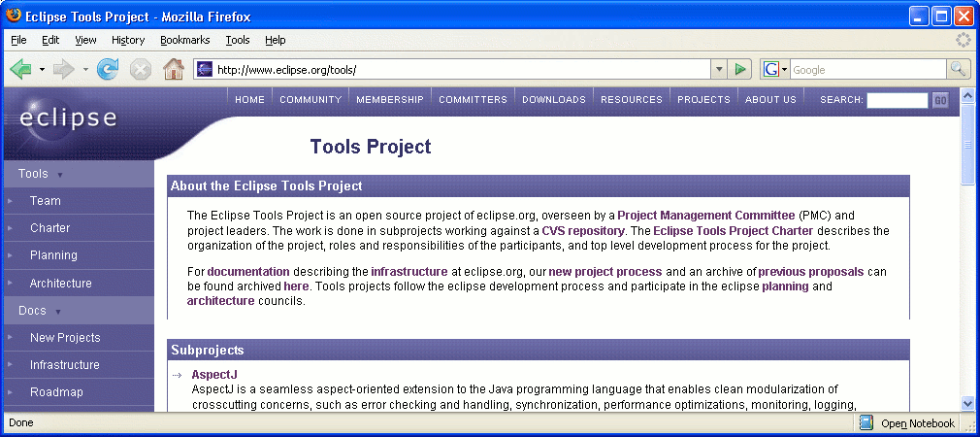The width and height of the screenshot is (980, 437).
Task: Open the COMMUNITY navigation link
Action: point(310,99)
